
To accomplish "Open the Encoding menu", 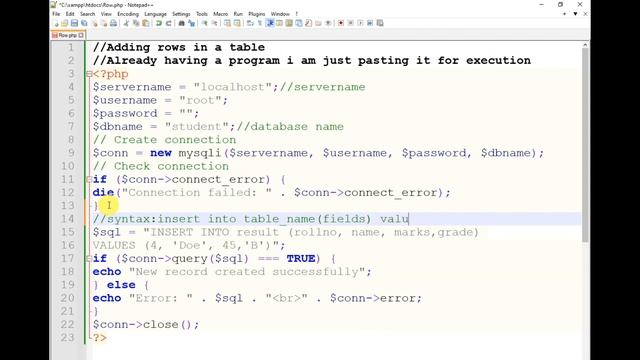I will (x=128, y=14).
